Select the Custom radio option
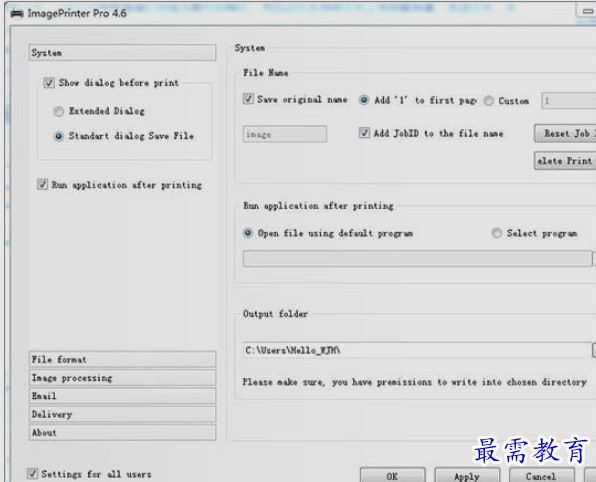Screen dimensions: 596x482 click(x=488, y=101)
